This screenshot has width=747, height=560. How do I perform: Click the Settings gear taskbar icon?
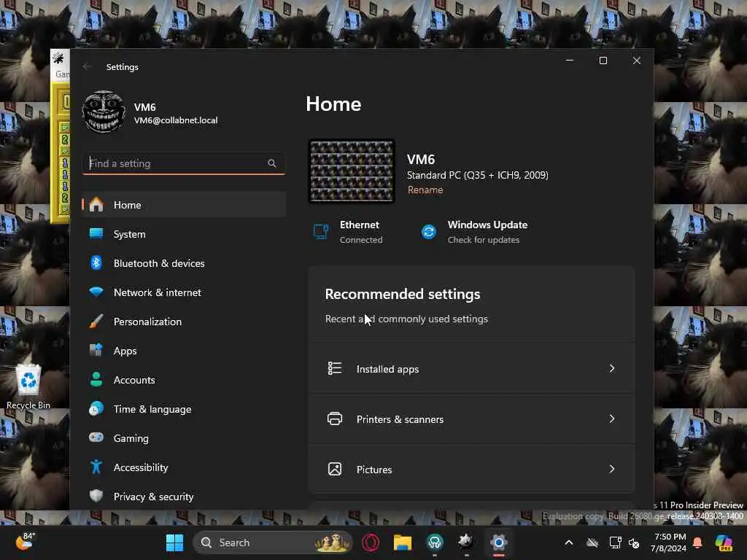[x=498, y=542]
